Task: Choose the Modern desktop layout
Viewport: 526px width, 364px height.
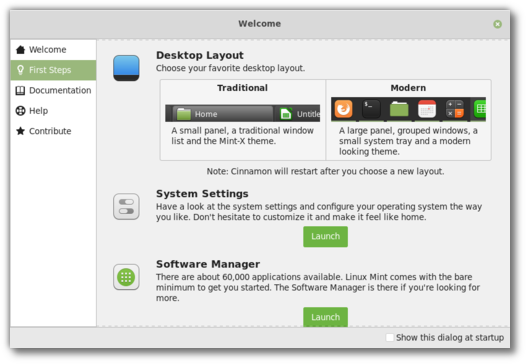Action: click(408, 120)
